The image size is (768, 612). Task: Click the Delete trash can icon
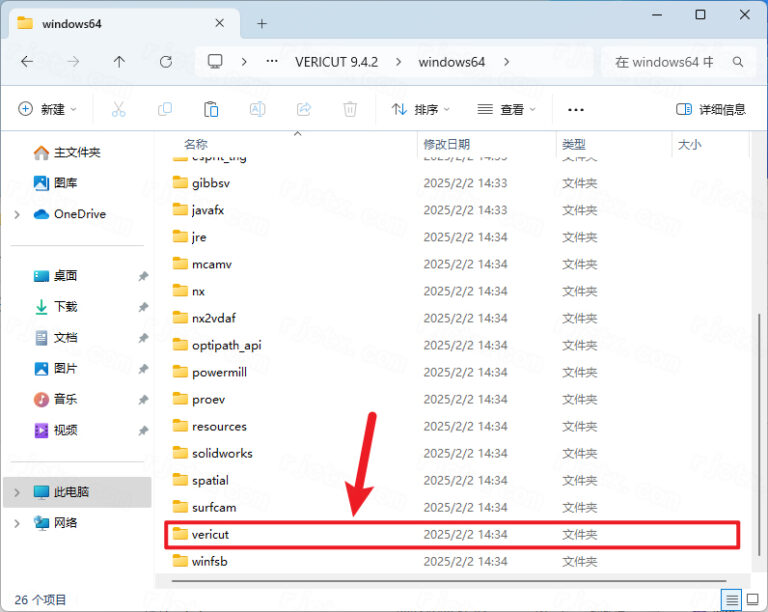pyautogui.click(x=350, y=109)
